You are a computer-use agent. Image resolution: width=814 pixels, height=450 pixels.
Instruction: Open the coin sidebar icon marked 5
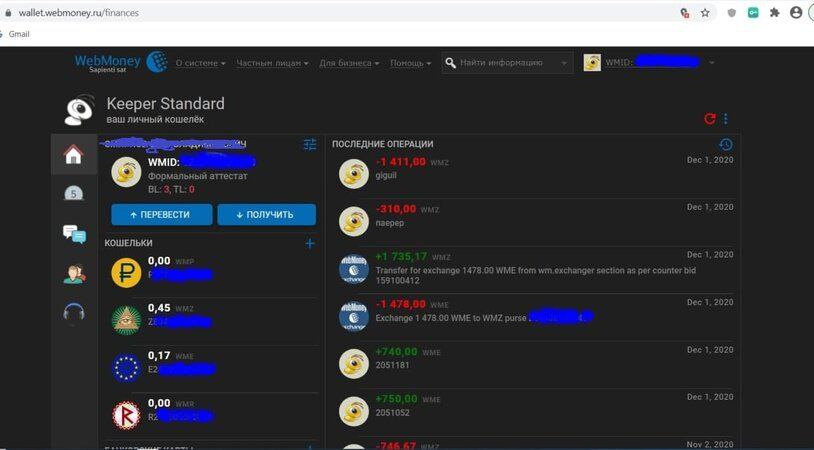74,194
